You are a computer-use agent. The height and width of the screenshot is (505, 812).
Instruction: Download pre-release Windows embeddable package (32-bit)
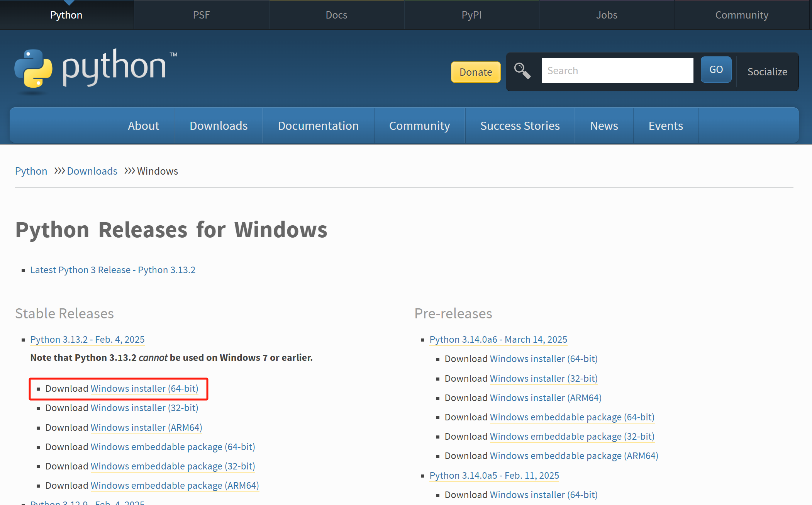tap(572, 437)
